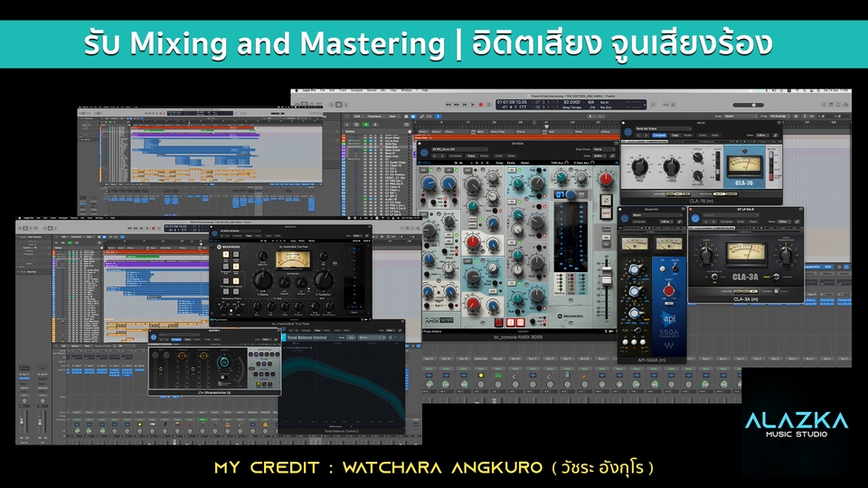The image size is (868, 488).
Task: Toggle CLA-3A plugin power button
Action: click(696, 218)
